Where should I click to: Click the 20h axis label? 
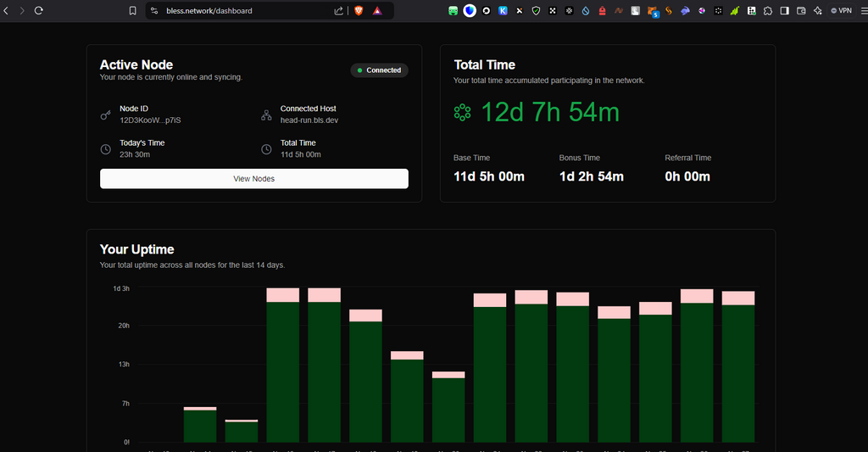(124, 326)
